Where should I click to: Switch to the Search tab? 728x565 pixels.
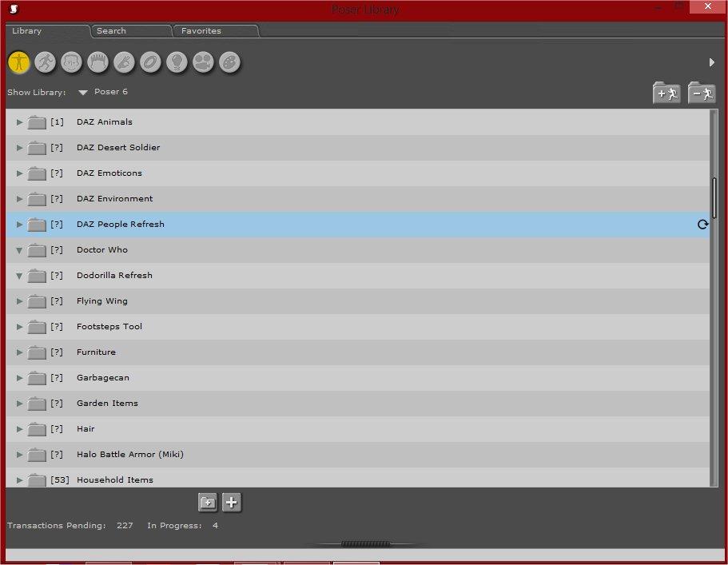coord(131,31)
